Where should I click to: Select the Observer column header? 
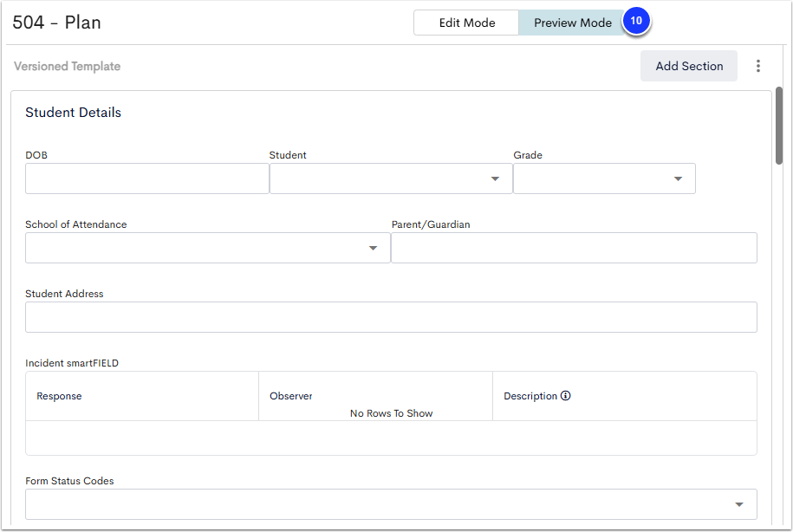375,396
